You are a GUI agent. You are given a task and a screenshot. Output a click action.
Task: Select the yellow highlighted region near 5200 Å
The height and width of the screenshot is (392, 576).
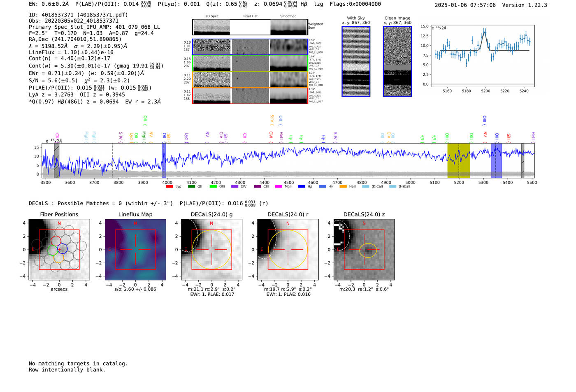tap(459, 160)
